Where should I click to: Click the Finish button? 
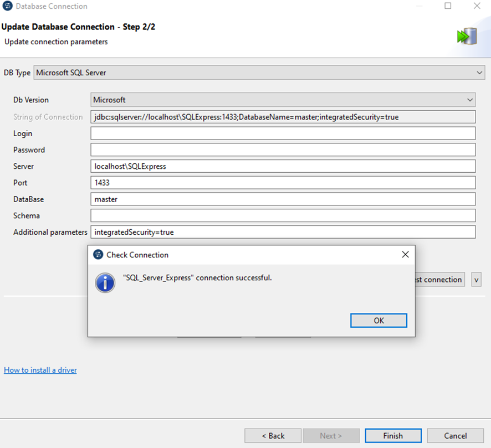pyautogui.click(x=393, y=436)
